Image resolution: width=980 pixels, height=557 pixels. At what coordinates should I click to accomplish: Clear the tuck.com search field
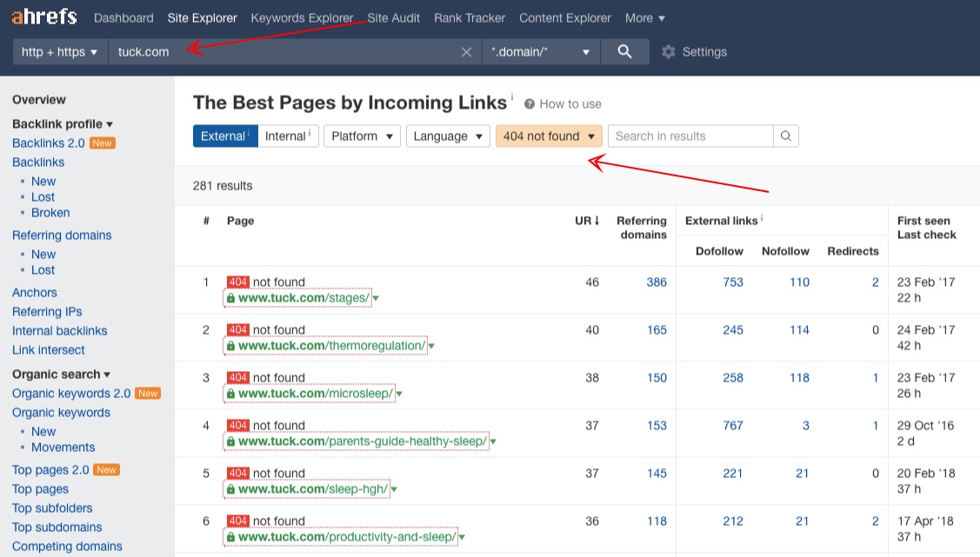click(x=466, y=52)
